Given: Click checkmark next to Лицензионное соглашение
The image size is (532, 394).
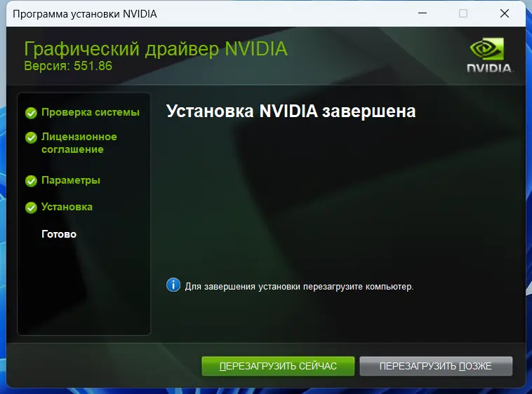Looking at the screenshot, I should pyautogui.click(x=31, y=137).
